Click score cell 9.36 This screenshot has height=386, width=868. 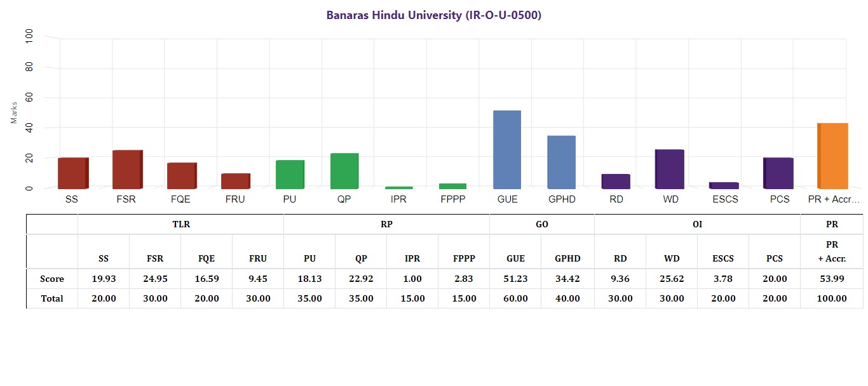620,279
